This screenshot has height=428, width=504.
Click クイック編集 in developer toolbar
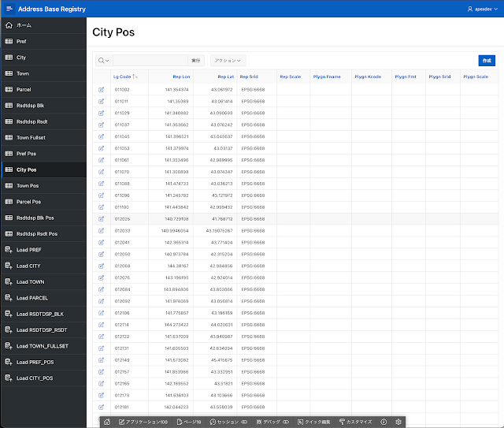coord(313,422)
